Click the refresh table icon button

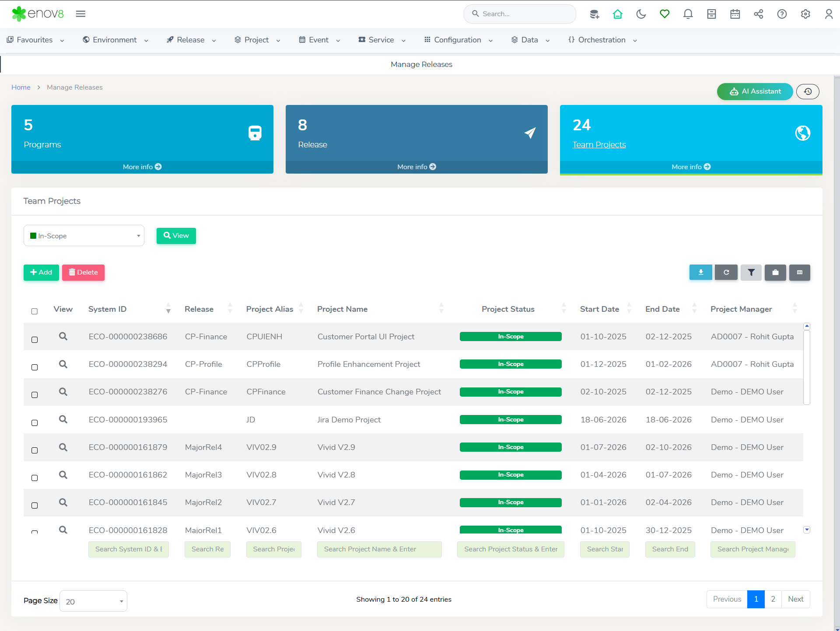pyautogui.click(x=726, y=272)
